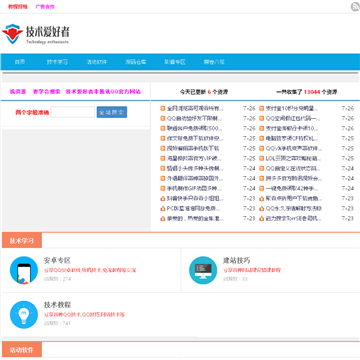360x360 pixels.
Task: Open the QQ空间情侣红包代码 article
Action: tap(293, 118)
